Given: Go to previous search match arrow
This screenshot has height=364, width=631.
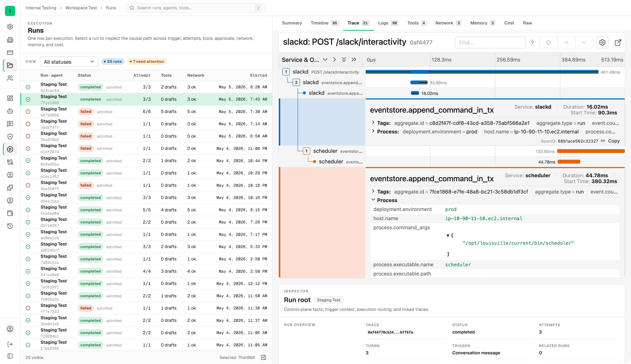Looking at the screenshot, I should pyautogui.click(x=566, y=43).
